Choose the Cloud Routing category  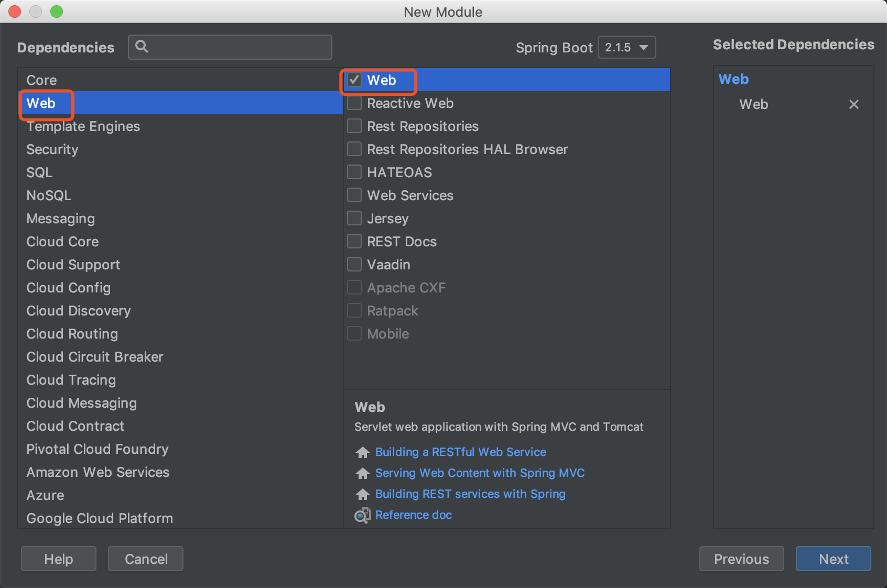pos(180,334)
